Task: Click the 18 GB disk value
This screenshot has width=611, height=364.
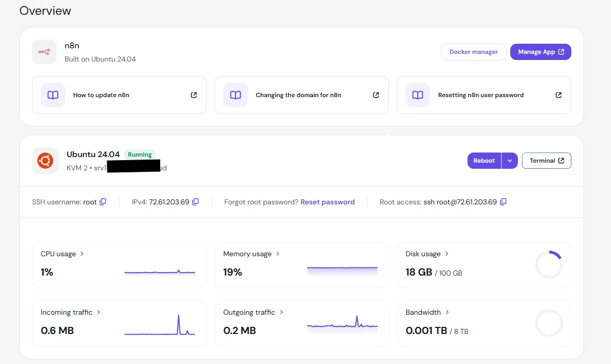Action: coord(419,272)
